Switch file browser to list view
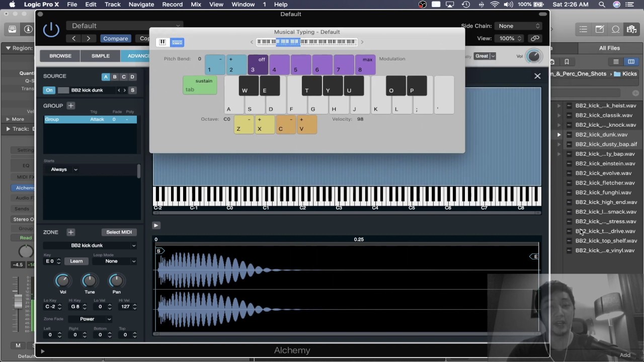 (616, 62)
